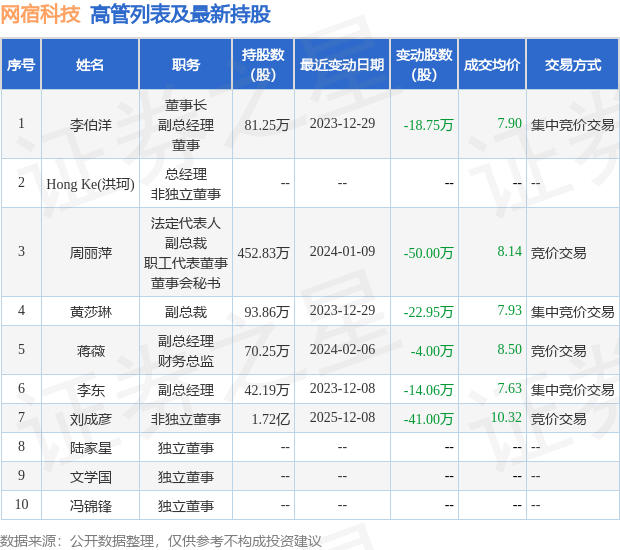The image size is (620, 550).
Task: Click the name 周丽萍
Action: (x=91, y=253)
